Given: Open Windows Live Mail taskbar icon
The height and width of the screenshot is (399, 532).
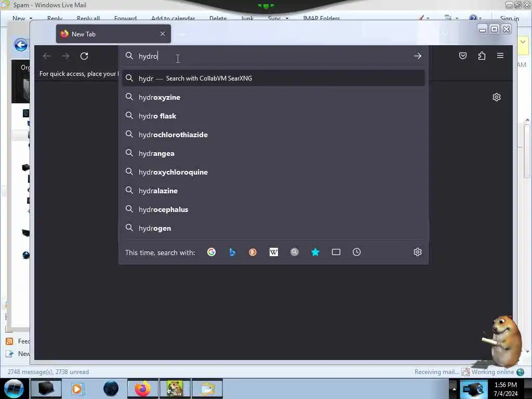Looking at the screenshot, I should tap(207, 389).
